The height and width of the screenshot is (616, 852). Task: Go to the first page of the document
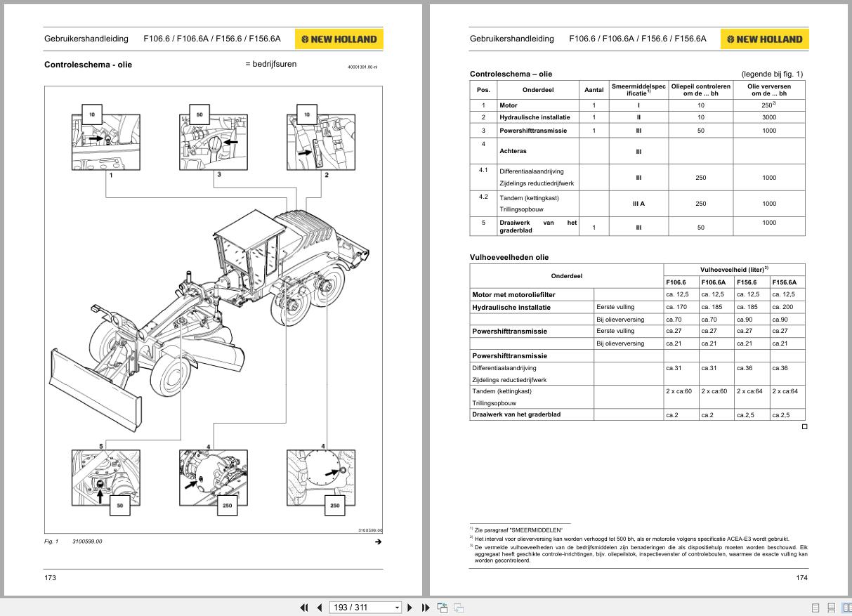point(304,608)
